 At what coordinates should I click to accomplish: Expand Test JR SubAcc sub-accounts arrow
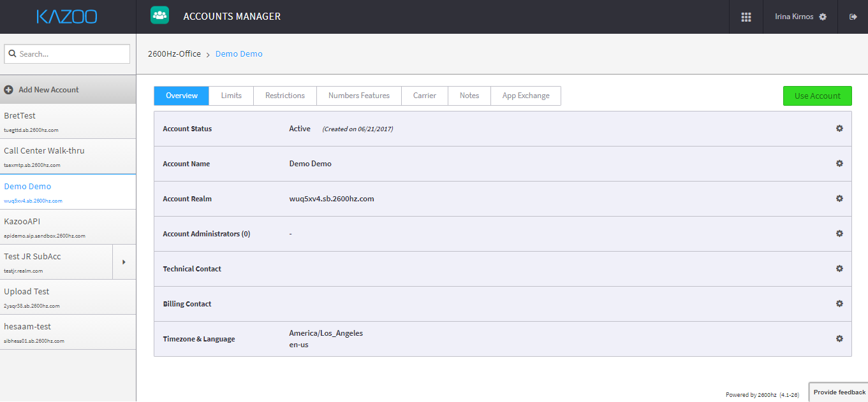pos(124,262)
